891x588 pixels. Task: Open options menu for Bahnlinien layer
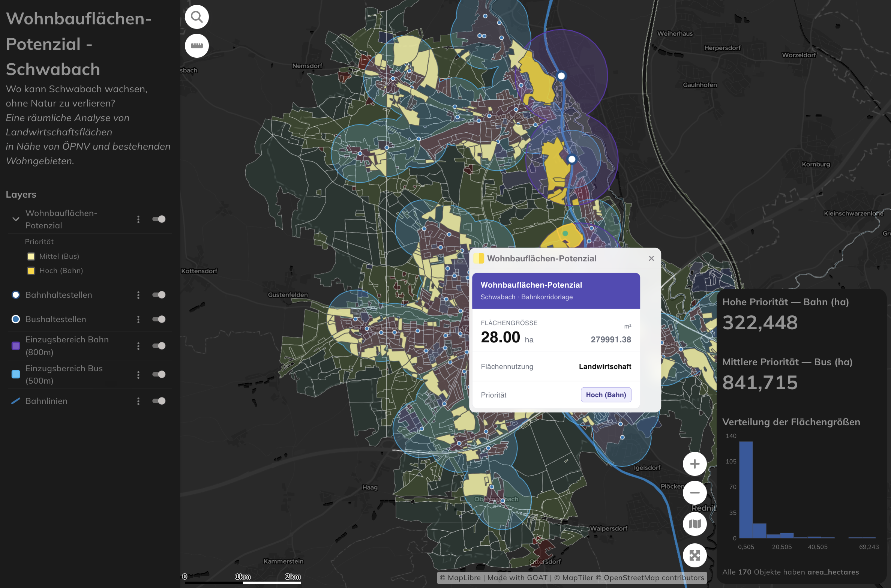point(138,401)
